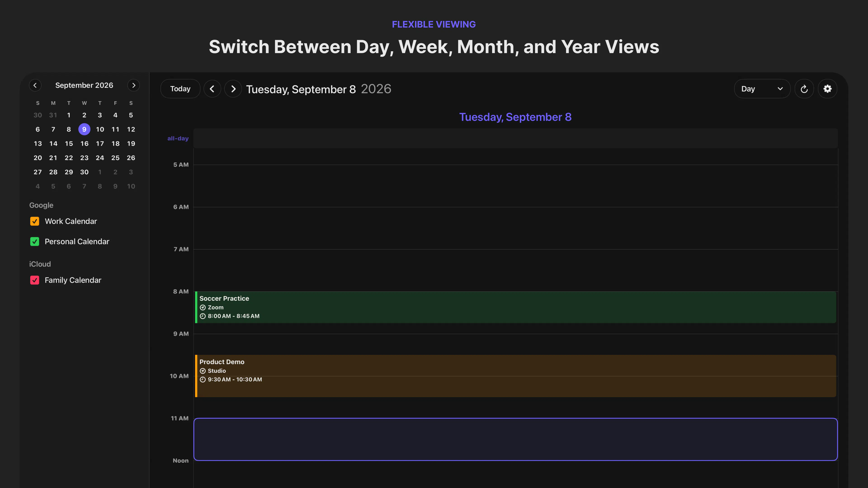Uncheck Work Calendar checkbox
The width and height of the screenshot is (868, 488).
coord(35,221)
